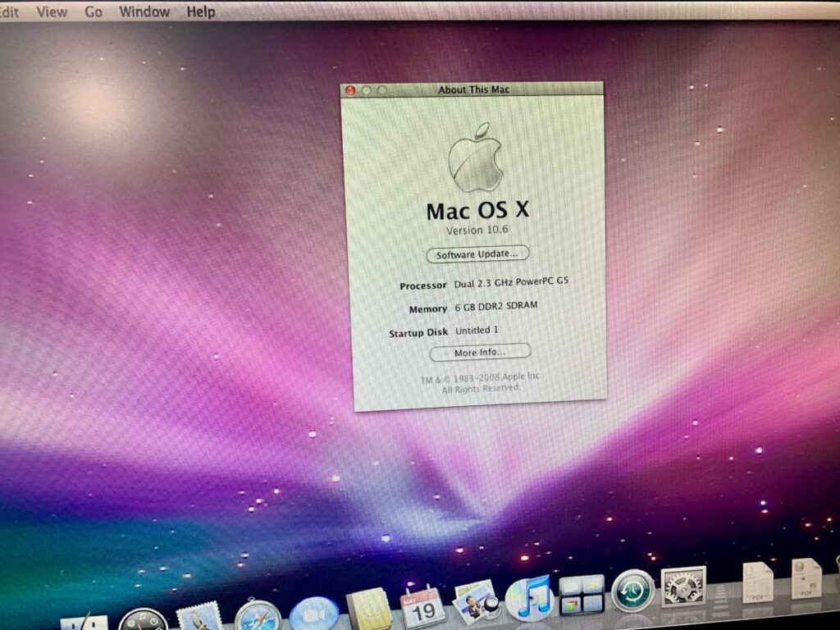Launch Preview from the Dock
This screenshot has height=630, width=840.
click(x=477, y=602)
